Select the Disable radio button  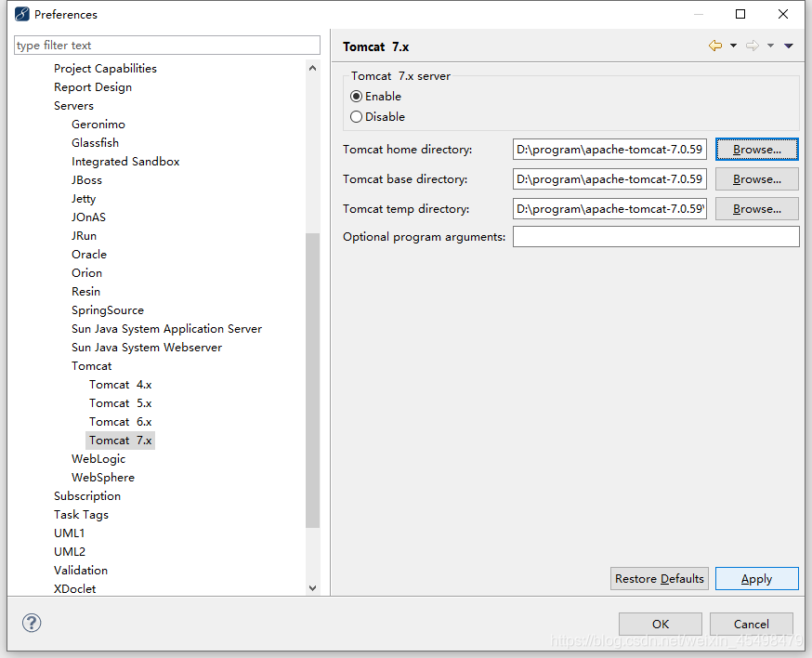(x=356, y=117)
